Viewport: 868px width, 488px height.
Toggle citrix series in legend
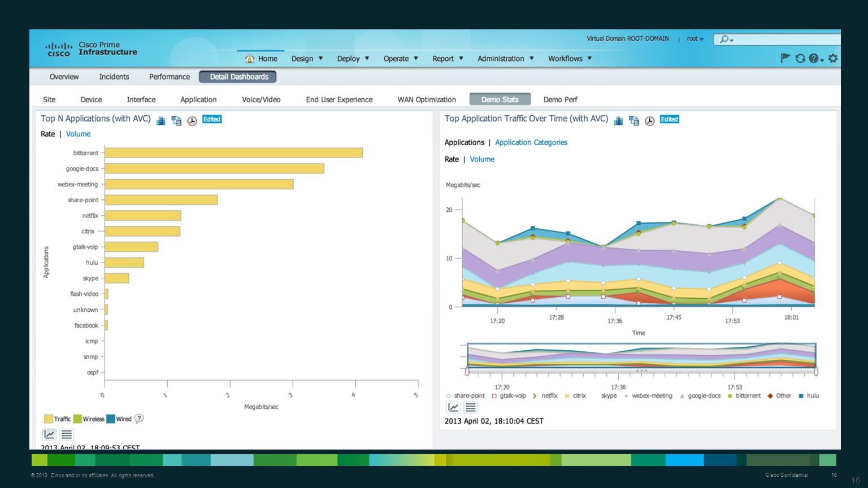[575, 396]
